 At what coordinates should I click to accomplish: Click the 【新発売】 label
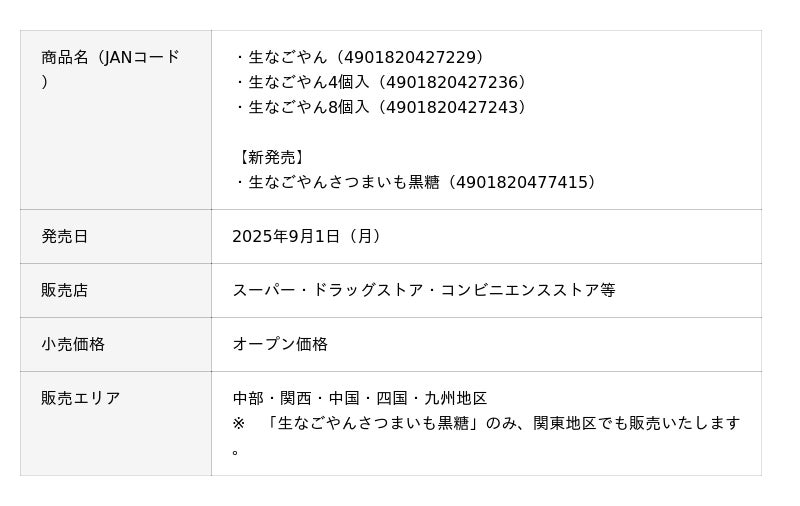[271, 158]
